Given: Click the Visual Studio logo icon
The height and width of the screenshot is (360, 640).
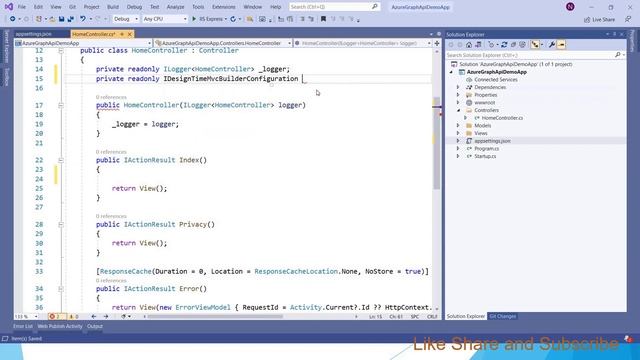Looking at the screenshot, I should tap(9, 7).
